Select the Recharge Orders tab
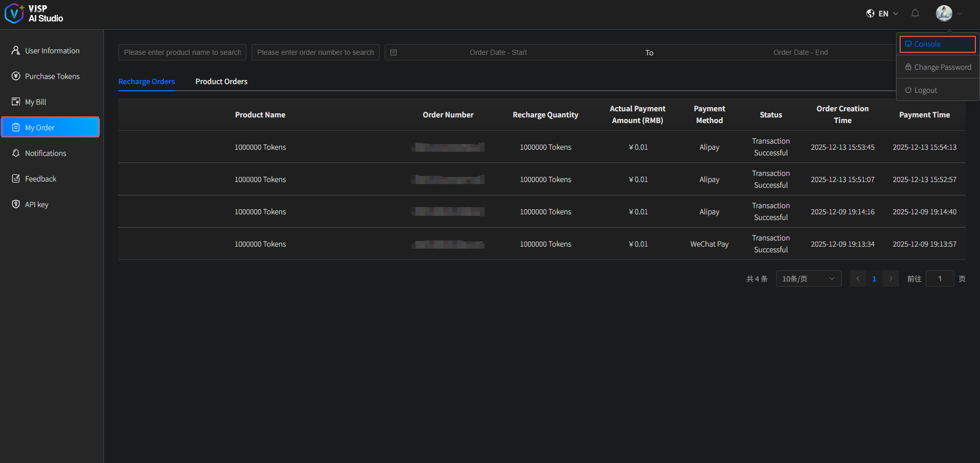 click(x=147, y=82)
